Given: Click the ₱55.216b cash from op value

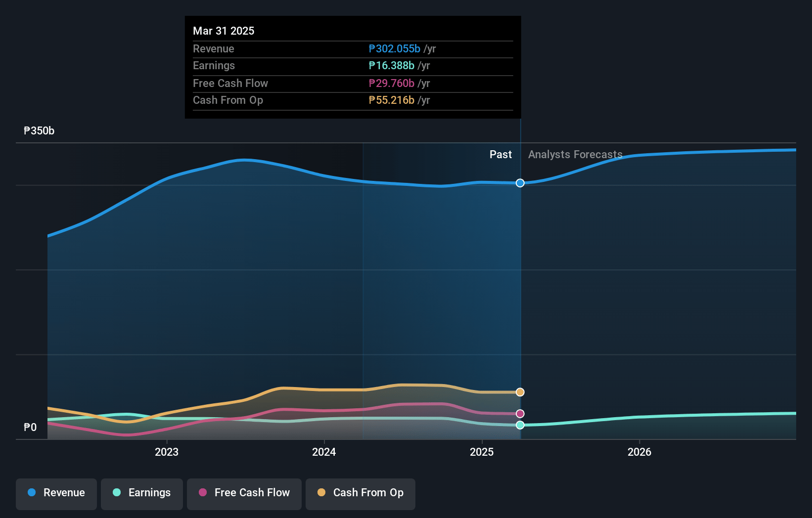Looking at the screenshot, I should point(392,100).
